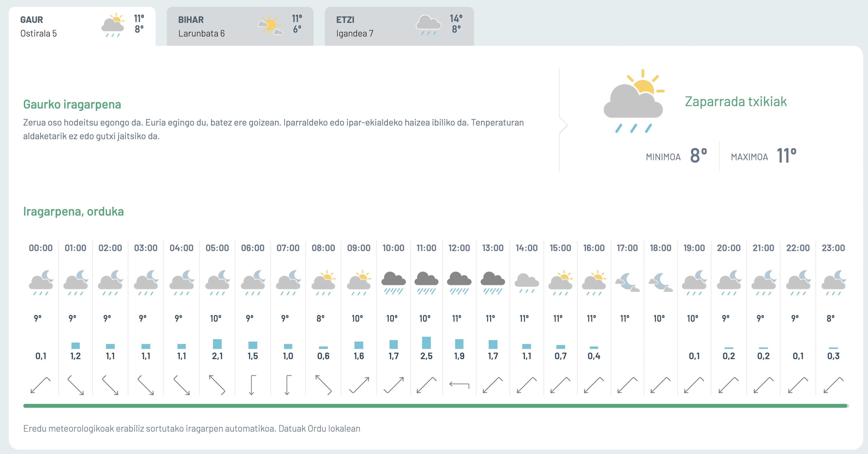The height and width of the screenshot is (454, 868).
Task: Click the 17:00 moon and clouds icon
Action: (x=627, y=282)
